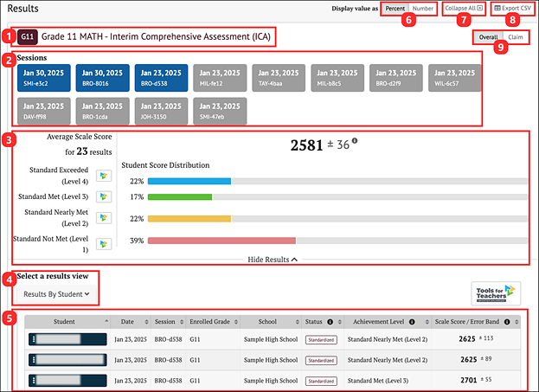Click Tools for Teachers icon beside Standard Exceeded
The image size is (539, 392).
(x=104, y=176)
